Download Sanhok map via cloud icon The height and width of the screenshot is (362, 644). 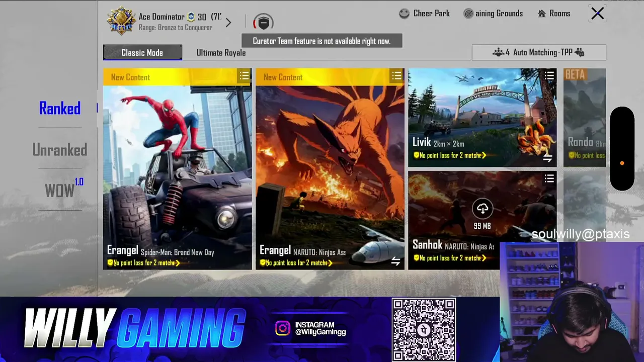point(482,208)
